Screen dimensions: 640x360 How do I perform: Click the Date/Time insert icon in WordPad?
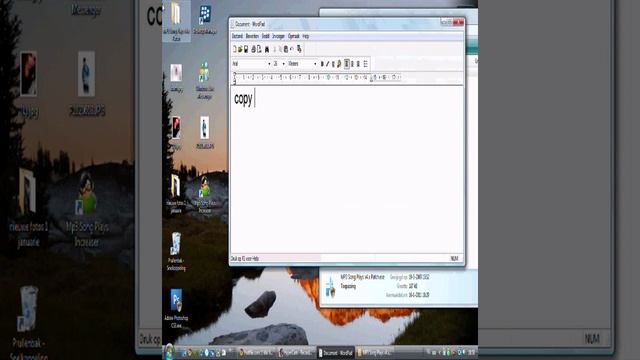pos(299,49)
